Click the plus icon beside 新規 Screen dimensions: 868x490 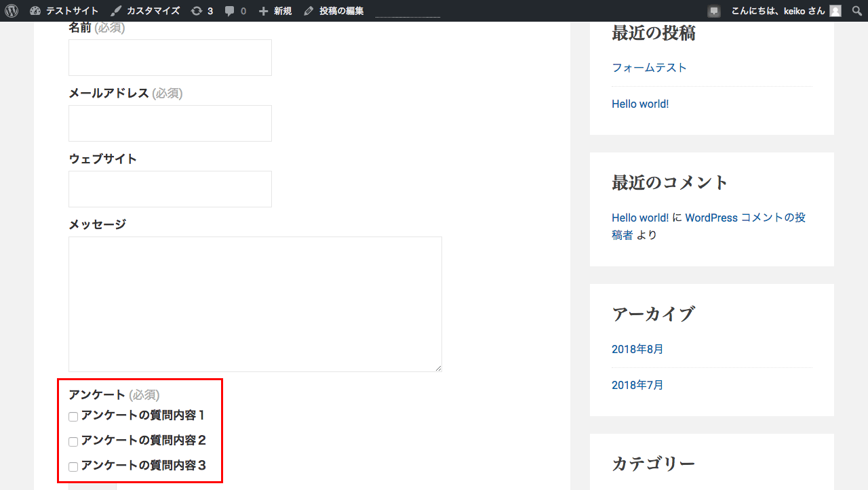264,11
